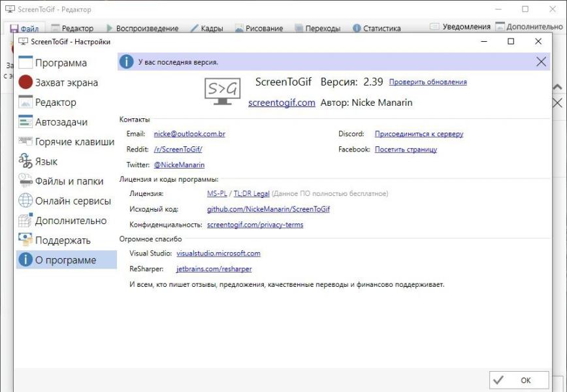The width and height of the screenshot is (567, 392).
Task: Dismiss the 'У вас последняя версия' notification
Action: [541, 62]
